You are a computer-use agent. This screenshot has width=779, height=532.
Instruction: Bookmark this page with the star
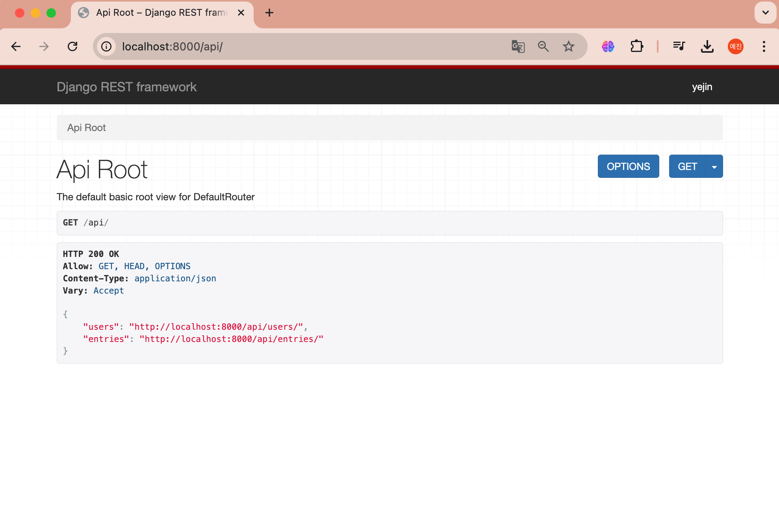568,46
